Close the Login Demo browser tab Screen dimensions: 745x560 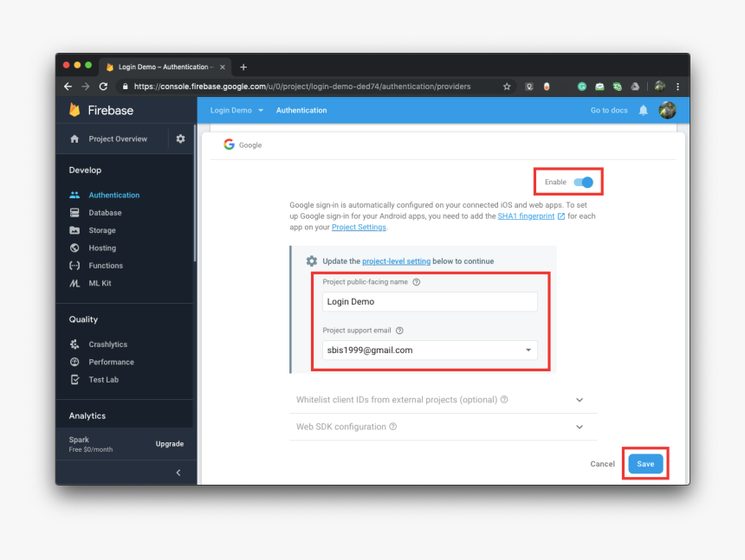pyautogui.click(x=223, y=67)
